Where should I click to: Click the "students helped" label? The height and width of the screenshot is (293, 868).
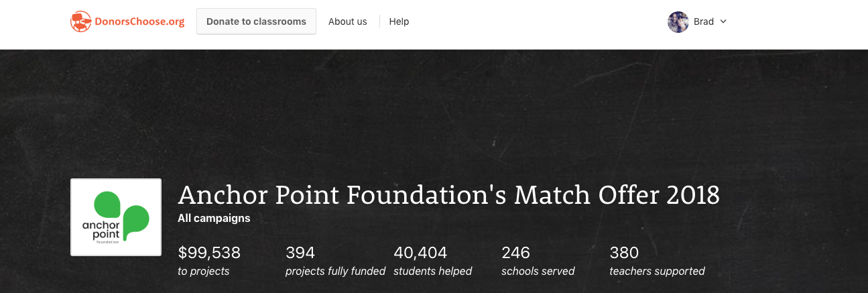click(433, 272)
